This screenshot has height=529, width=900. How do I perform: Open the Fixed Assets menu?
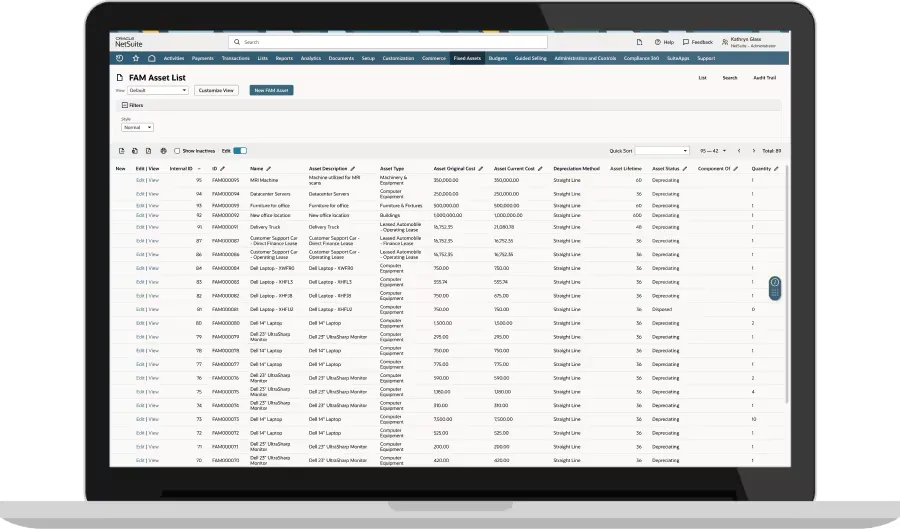(467, 59)
